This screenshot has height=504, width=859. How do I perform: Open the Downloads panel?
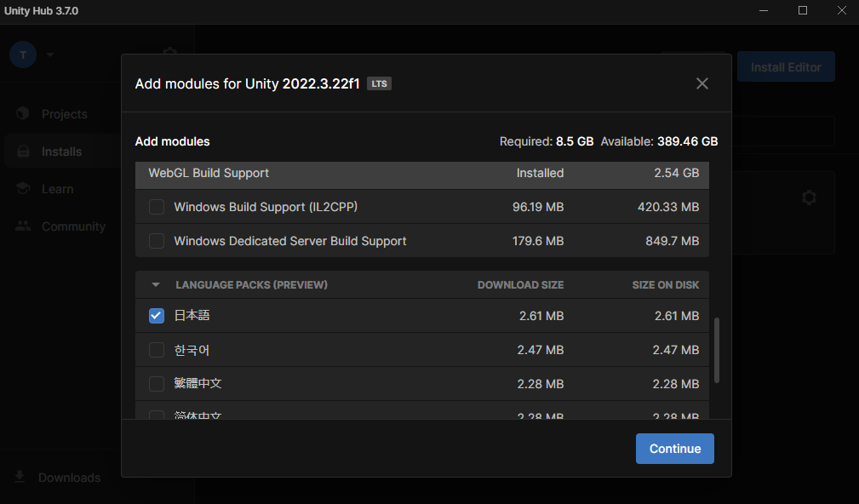(69, 478)
